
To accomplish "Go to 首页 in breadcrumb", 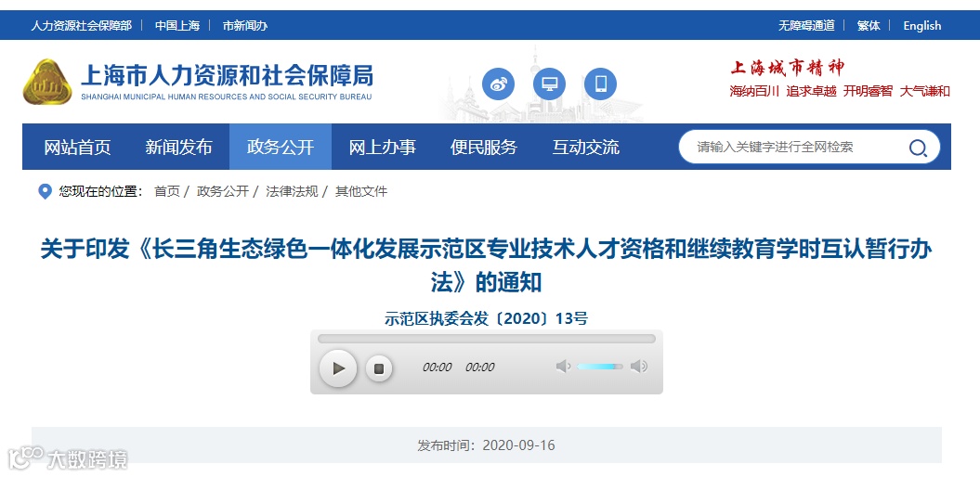I will (x=167, y=191).
